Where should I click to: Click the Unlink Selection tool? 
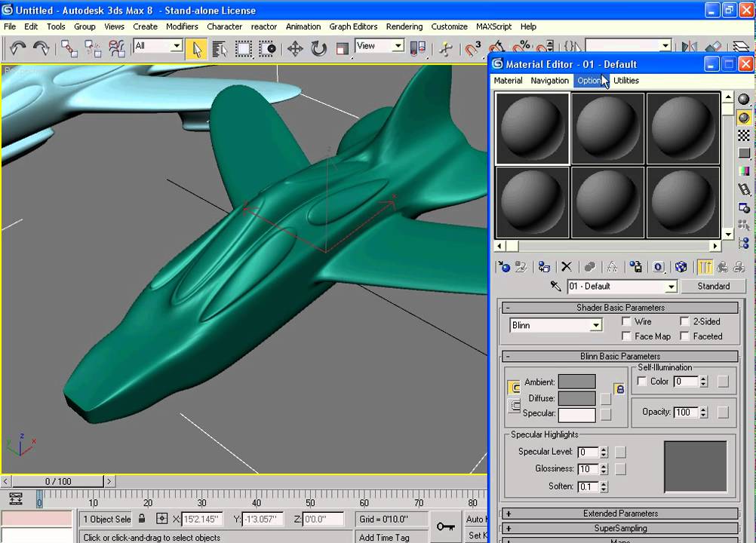(x=93, y=49)
